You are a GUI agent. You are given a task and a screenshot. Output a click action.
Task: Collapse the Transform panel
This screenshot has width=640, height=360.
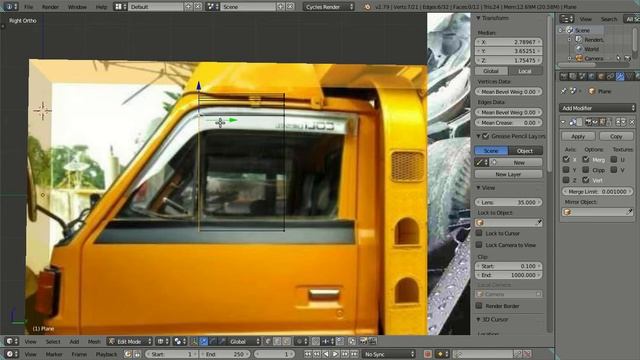(478, 18)
